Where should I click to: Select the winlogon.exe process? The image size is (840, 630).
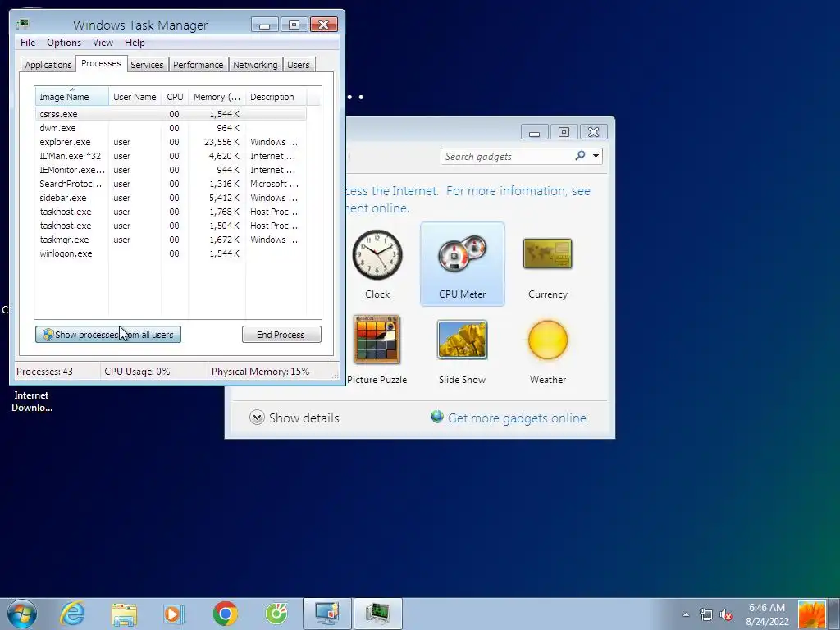tap(171, 253)
